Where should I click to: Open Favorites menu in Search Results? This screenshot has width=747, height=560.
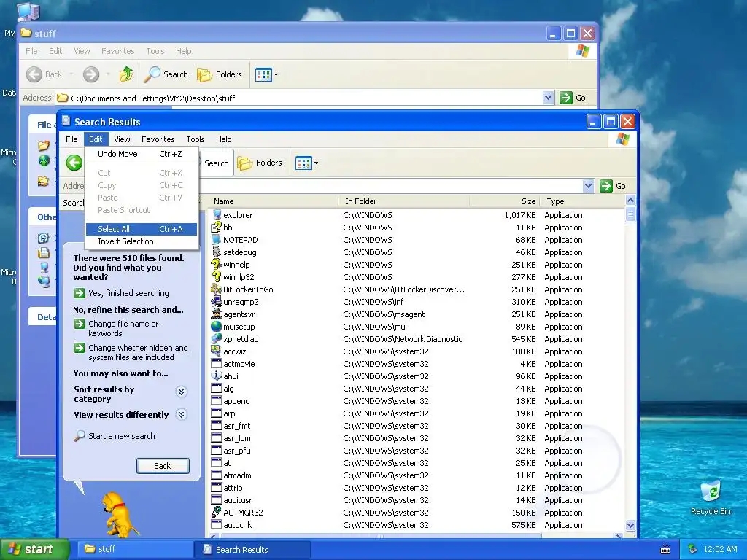coord(158,139)
